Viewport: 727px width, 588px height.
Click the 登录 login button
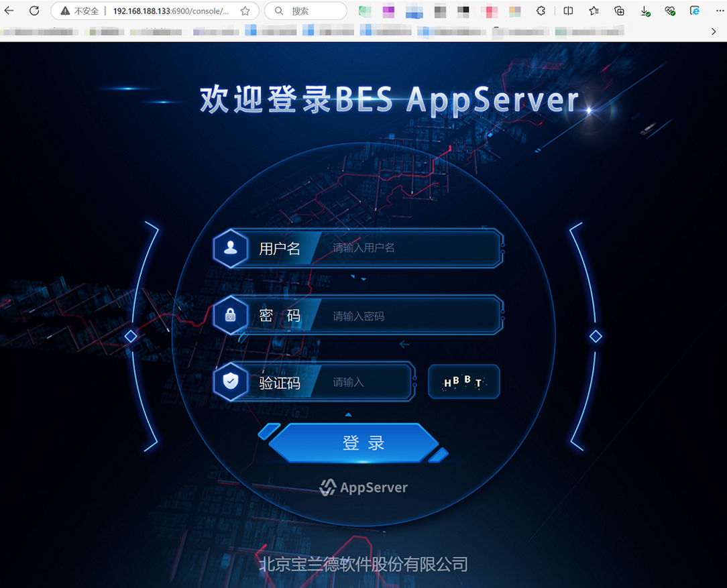353,443
